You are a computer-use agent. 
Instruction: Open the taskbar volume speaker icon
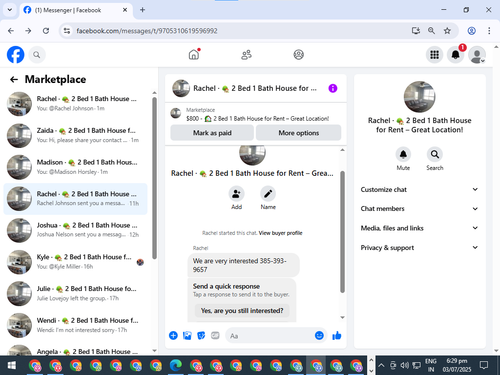(405, 365)
